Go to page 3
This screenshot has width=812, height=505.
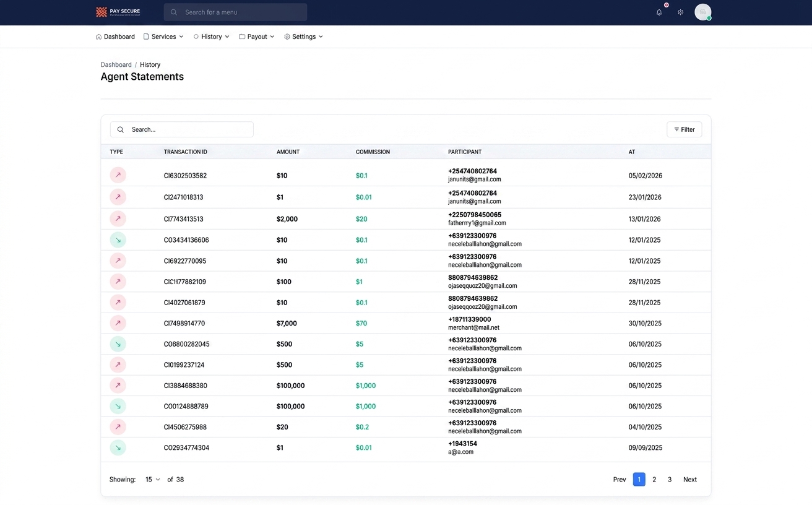(x=670, y=480)
